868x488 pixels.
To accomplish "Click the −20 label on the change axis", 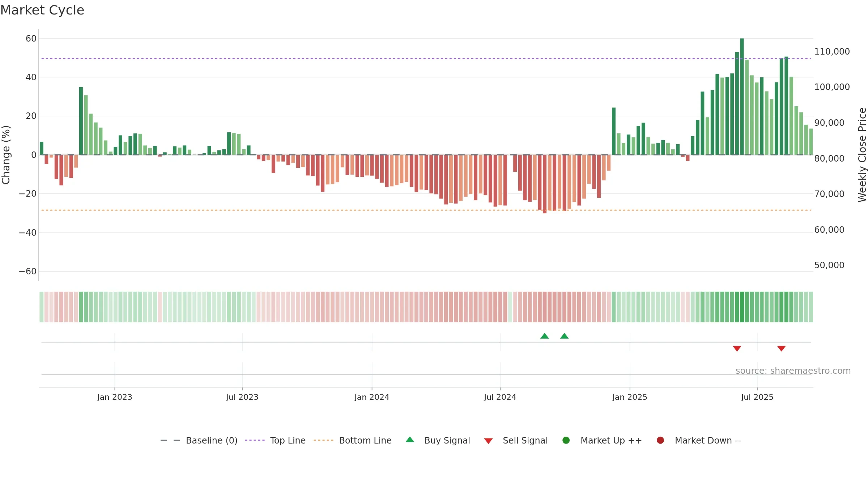I will coord(28,194).
